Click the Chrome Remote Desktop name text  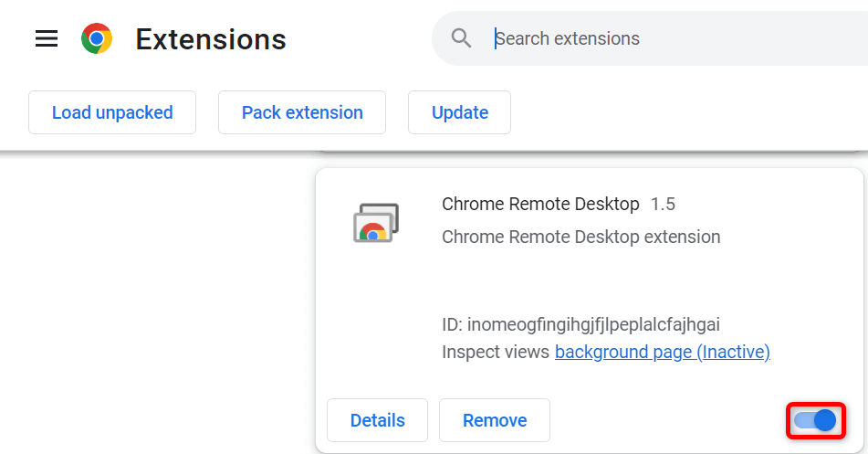point(540,204)
